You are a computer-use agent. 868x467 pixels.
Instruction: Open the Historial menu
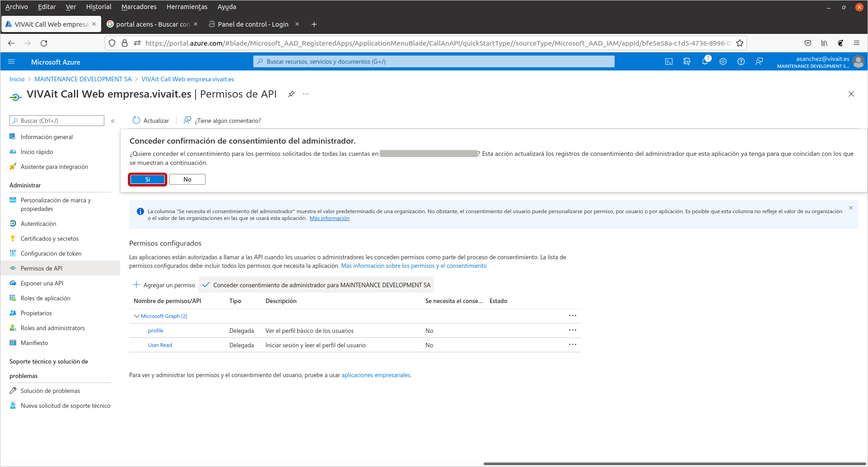tap(98, 7)
